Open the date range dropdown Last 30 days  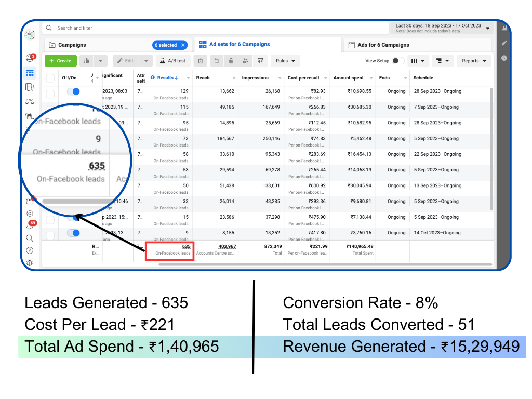[441, 28]
